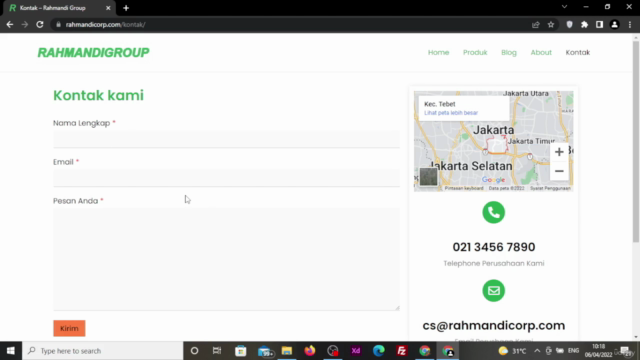Close the Kontak – Rahmandi Group tab

(108, 8)
